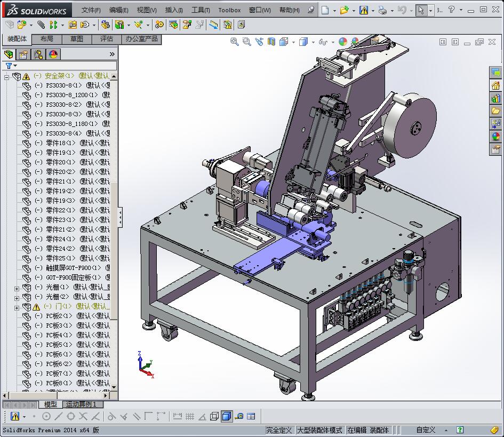Open the DisplayManager sphere tab
504x437 pixels.
53,54
